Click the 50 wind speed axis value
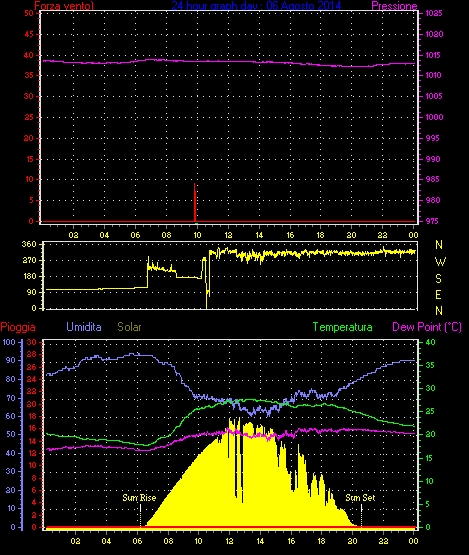 click(29, 13)
